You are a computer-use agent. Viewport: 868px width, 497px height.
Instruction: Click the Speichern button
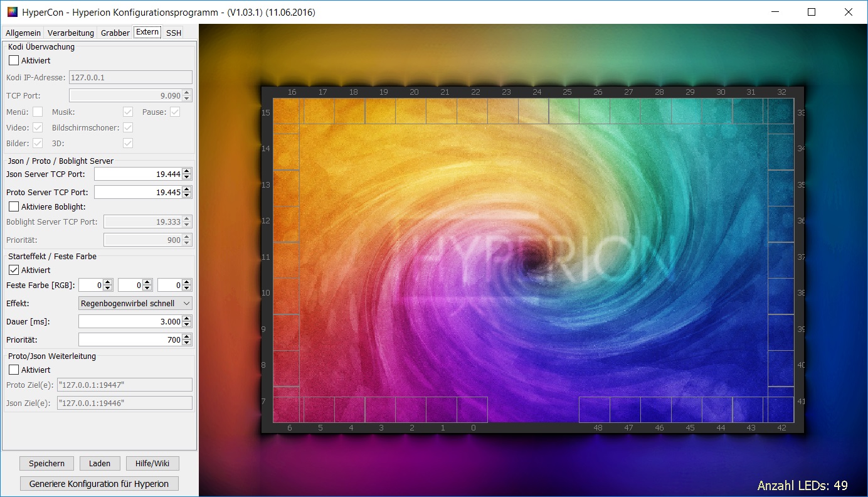point(46,464)
